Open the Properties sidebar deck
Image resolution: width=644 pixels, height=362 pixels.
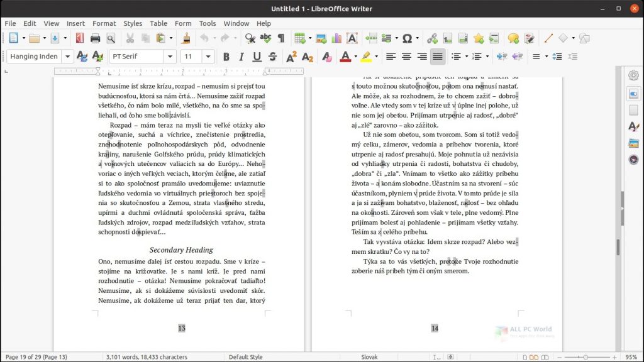coord(634,94)
